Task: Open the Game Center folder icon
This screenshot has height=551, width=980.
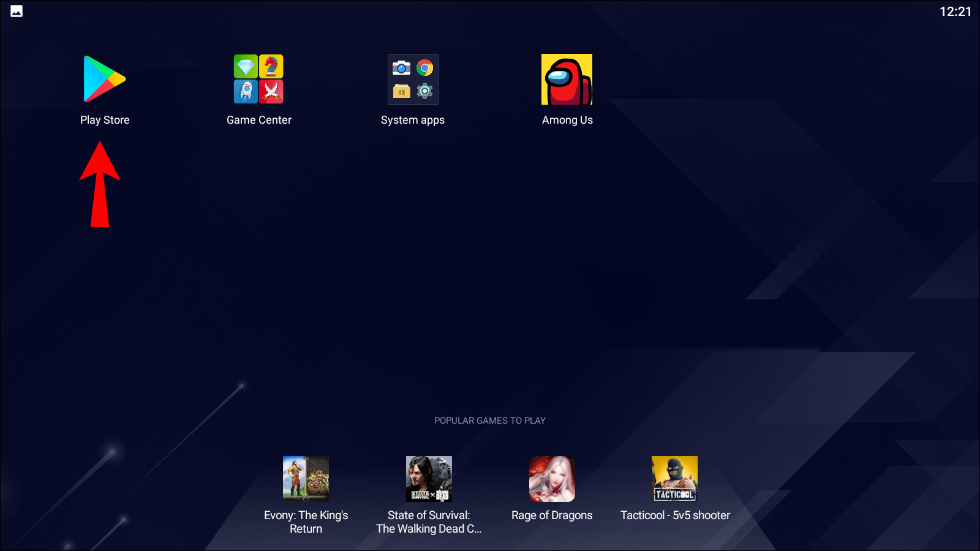Action: tap(258, 79)
